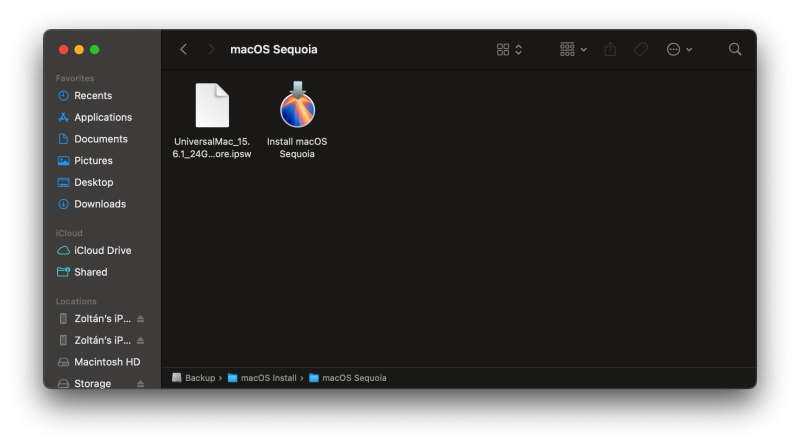Open the More actions ellipsis menu

click(679, 49)
